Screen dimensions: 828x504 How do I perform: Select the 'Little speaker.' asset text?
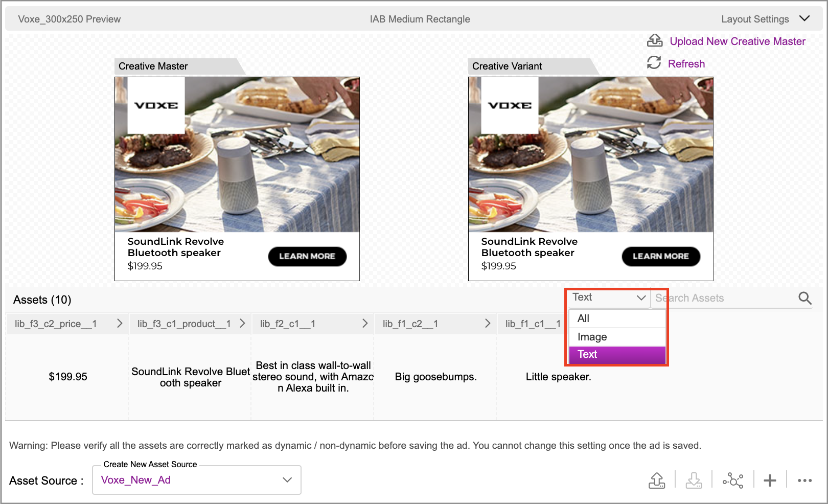[559, 377]
